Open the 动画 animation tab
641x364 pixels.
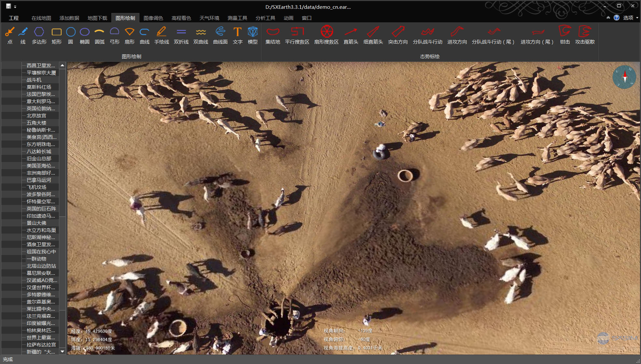click(289, 18)
